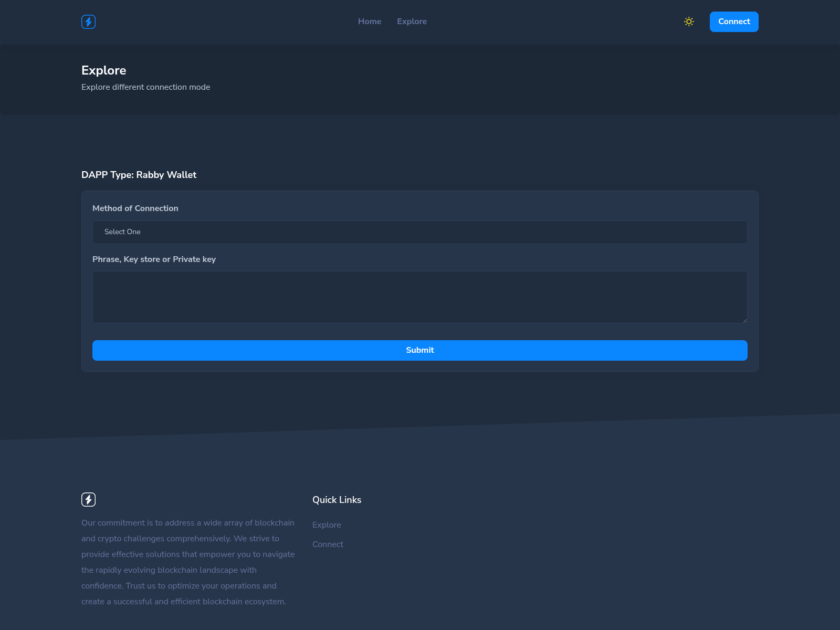840x630 pixels.
Task: Expand the Method of Connection dropdown
Action: 420,232
